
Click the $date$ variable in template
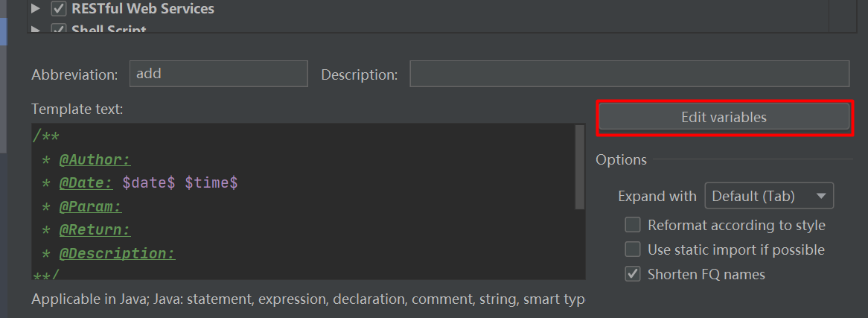[148, 183]
